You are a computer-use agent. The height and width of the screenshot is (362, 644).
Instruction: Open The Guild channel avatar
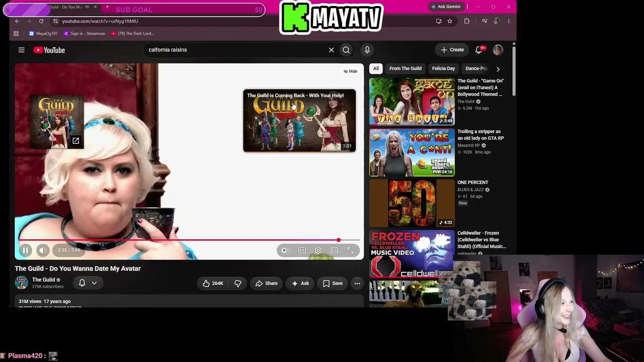click(21, 283)
